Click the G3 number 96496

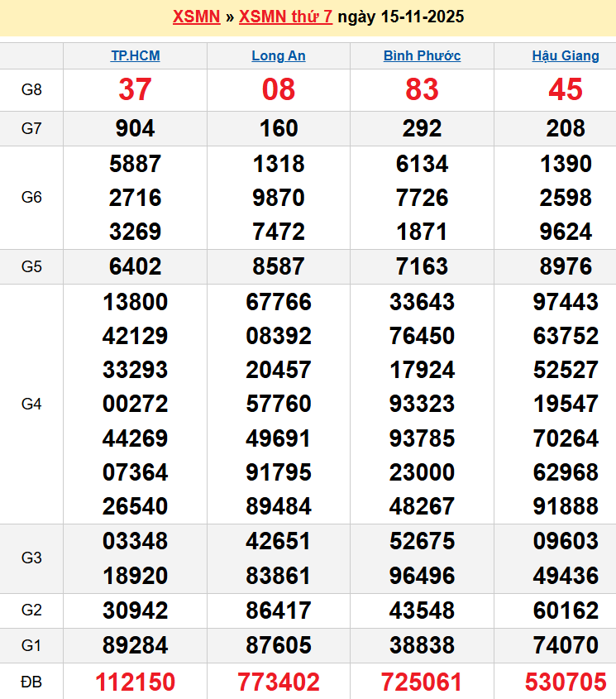pyautogui.click(x=422, y=576)
